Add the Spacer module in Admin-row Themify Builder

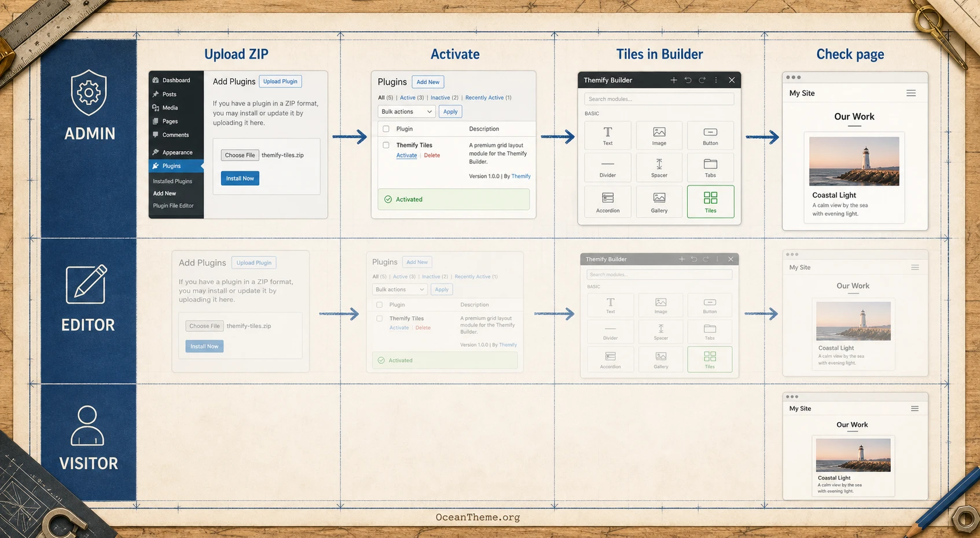click(659, 167)
